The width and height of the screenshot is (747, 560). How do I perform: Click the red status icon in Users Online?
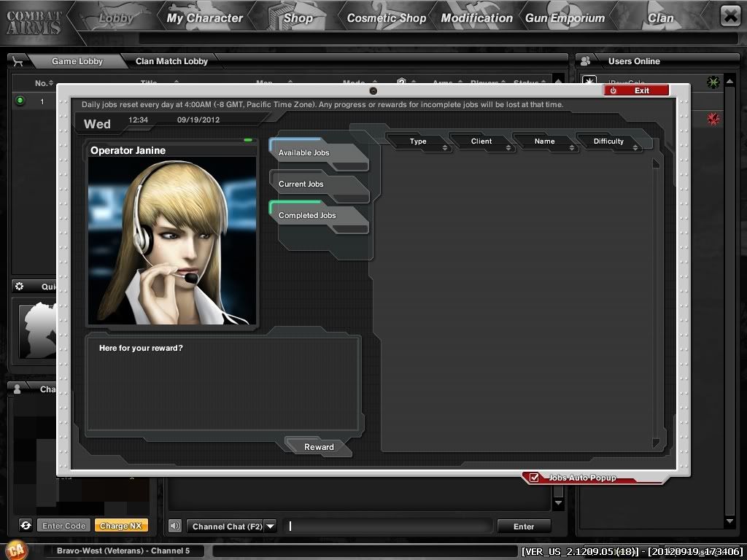click(713, 119)
